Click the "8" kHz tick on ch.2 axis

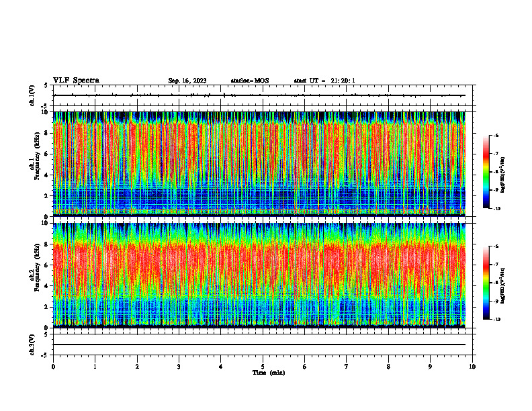point(47,244)
